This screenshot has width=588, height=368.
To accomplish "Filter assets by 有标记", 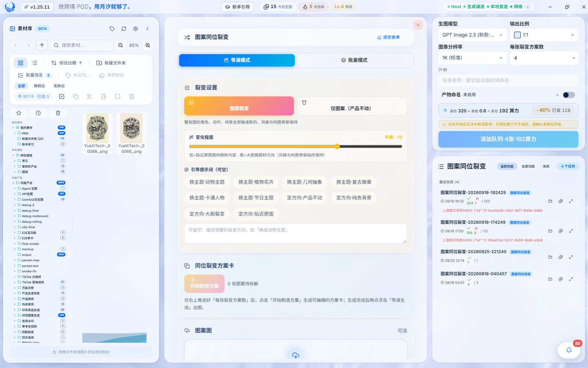I will tap(39, 86).
